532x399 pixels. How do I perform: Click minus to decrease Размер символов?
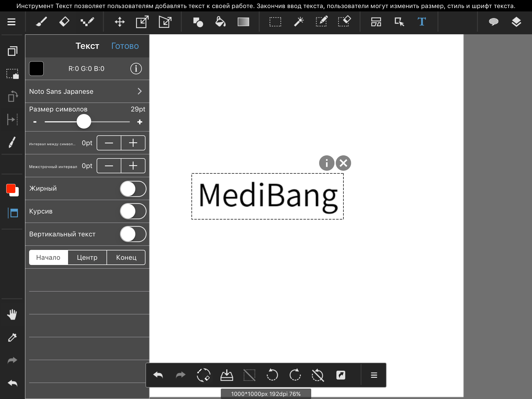[35, 122]
